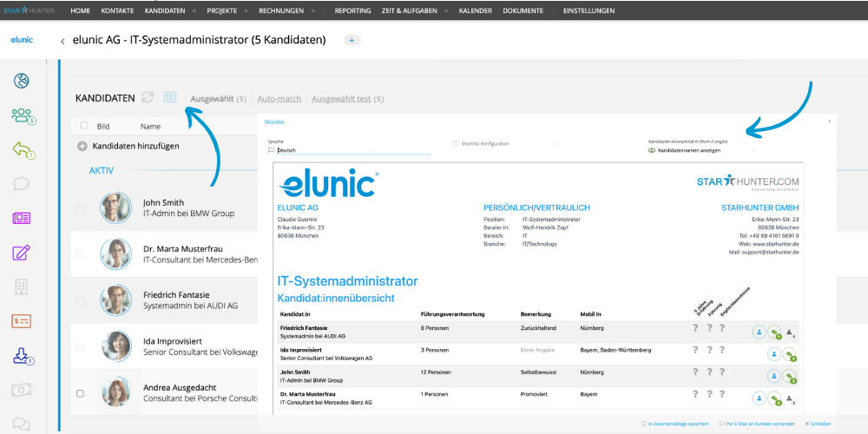Open comments icon in John Smith shortlist row
868x434 pixels.
790,377
